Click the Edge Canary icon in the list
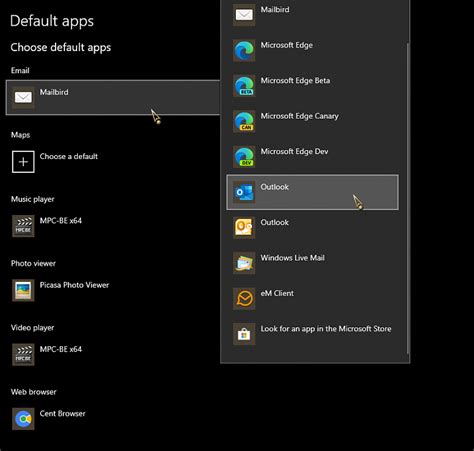Screen dimensions: 474x451 [x=244, y=121]
